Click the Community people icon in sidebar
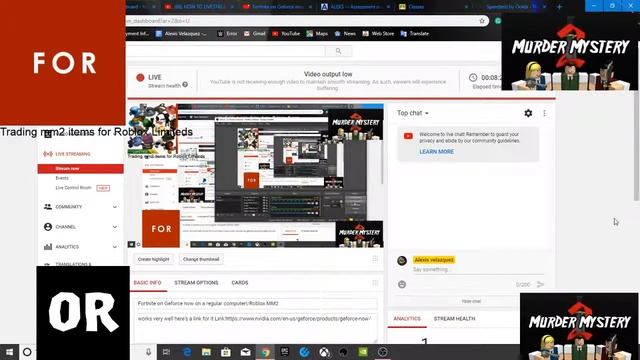The height and width of the screenshot is (360, 640). pyautogui.click(x=48, y=207)
